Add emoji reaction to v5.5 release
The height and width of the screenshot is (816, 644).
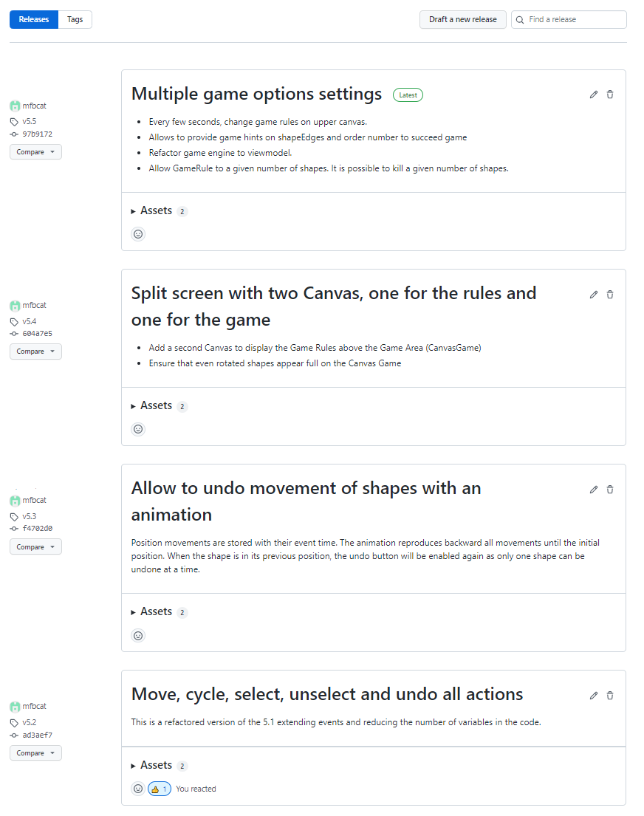138,234
